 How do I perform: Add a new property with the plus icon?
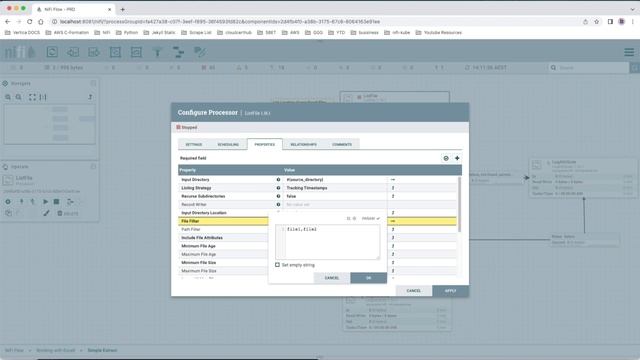tap(457, 158)
